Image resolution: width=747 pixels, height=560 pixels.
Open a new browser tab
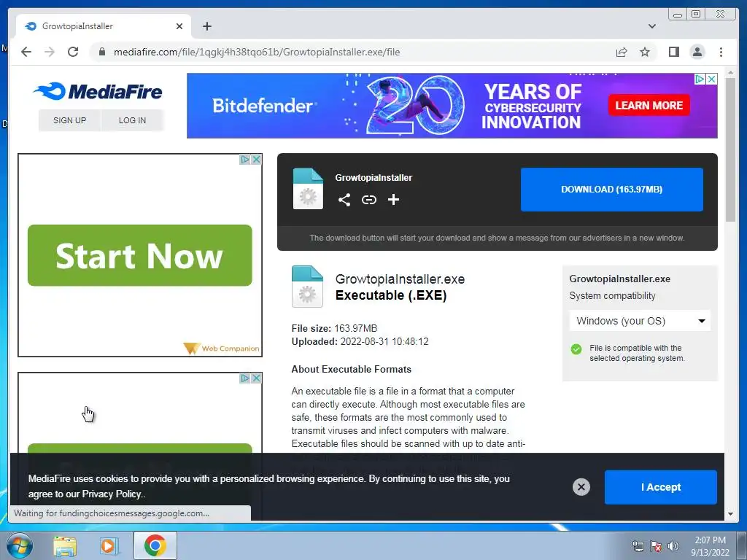(x=206, y=26)
